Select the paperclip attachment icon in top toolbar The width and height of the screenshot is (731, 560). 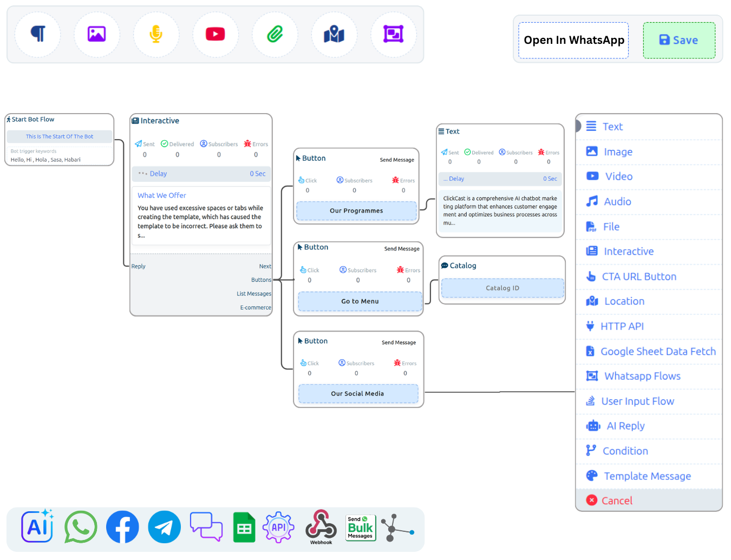click(275, 34)
